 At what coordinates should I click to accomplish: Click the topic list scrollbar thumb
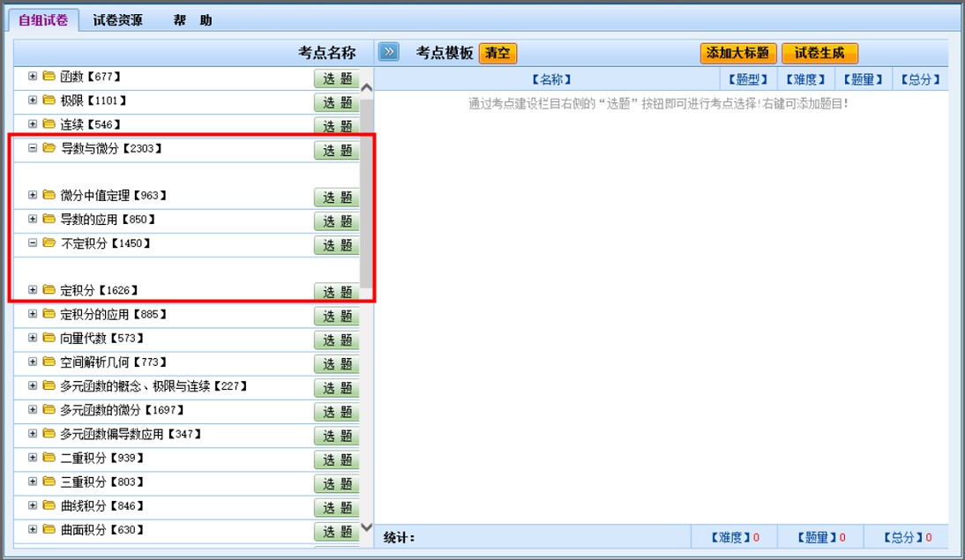tap(366, 192)
